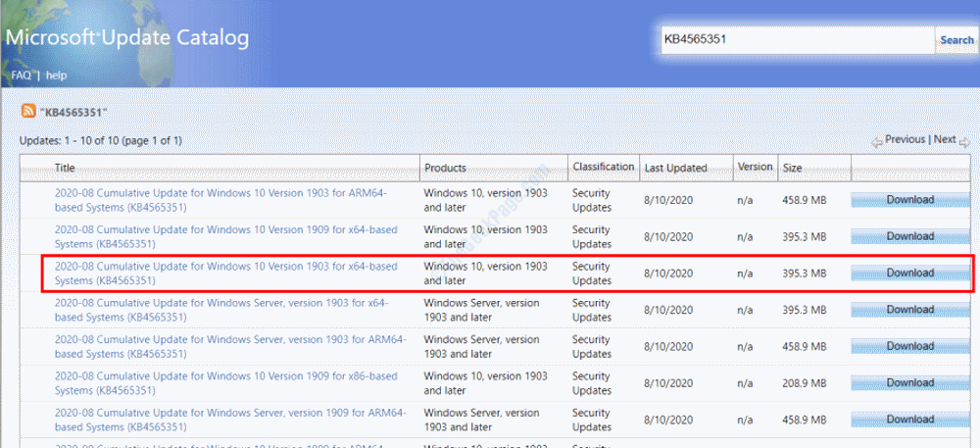Sort by Products column header
The height and width of the screenshot is (448, 980).
(446, 168)
